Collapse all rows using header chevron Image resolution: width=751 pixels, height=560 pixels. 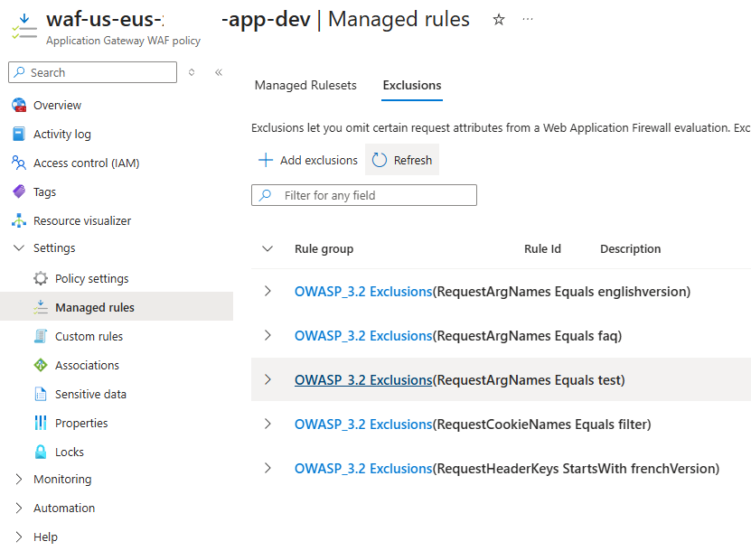point(268,249)
